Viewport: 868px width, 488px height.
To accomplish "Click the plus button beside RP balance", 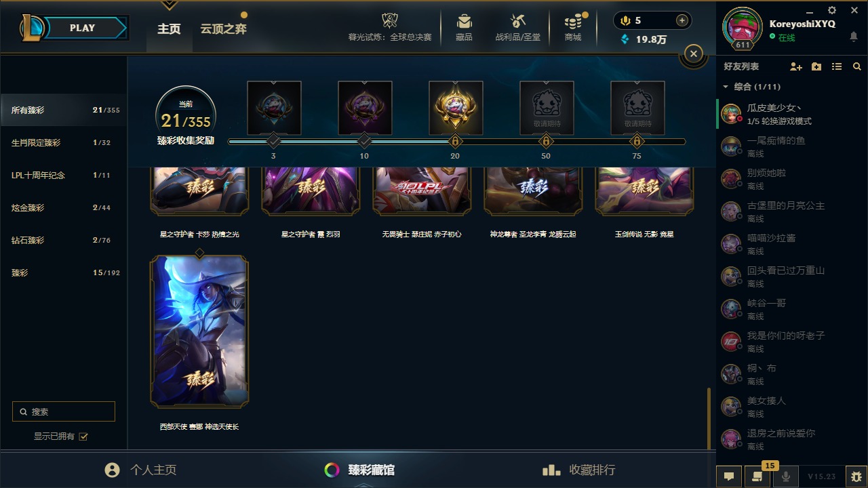I will click(682, 20).
